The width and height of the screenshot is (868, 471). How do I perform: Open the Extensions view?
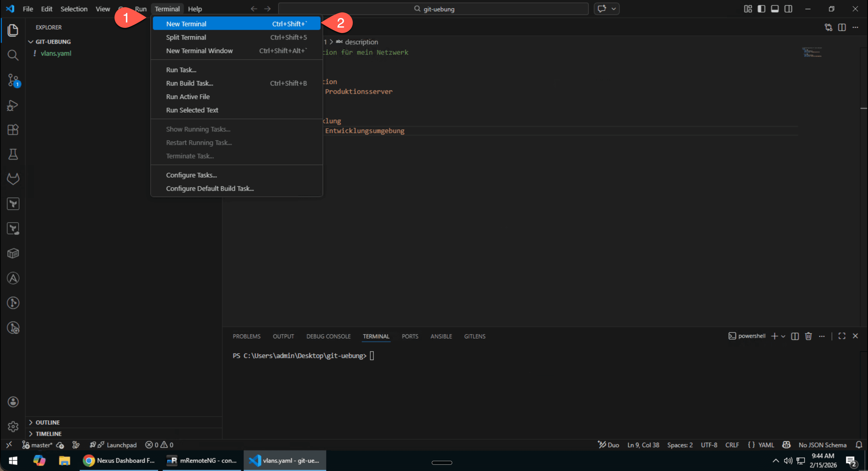click(13, 130)
